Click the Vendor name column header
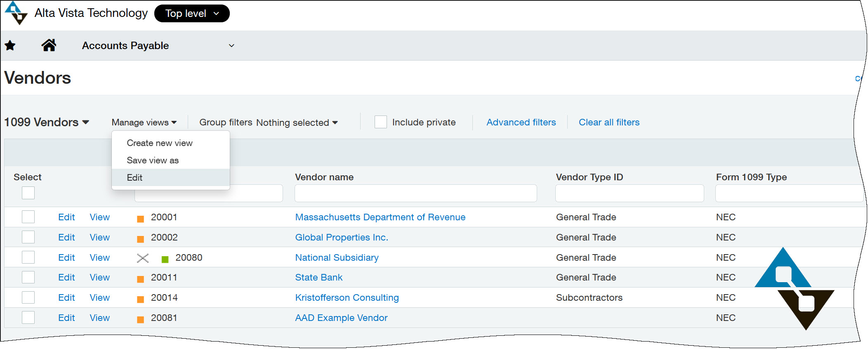Screen dimensions: 868x349 coord(324,177)
